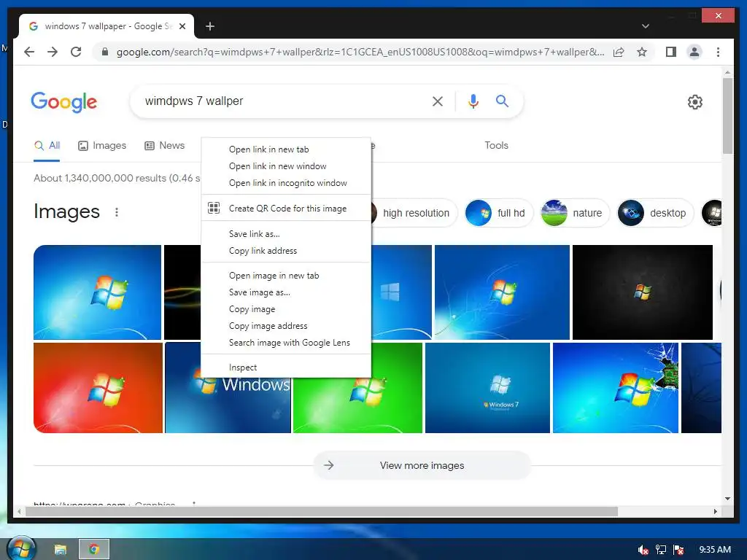Select Open image in new tab
The image size is (747, 560).
tap(286, 276)
